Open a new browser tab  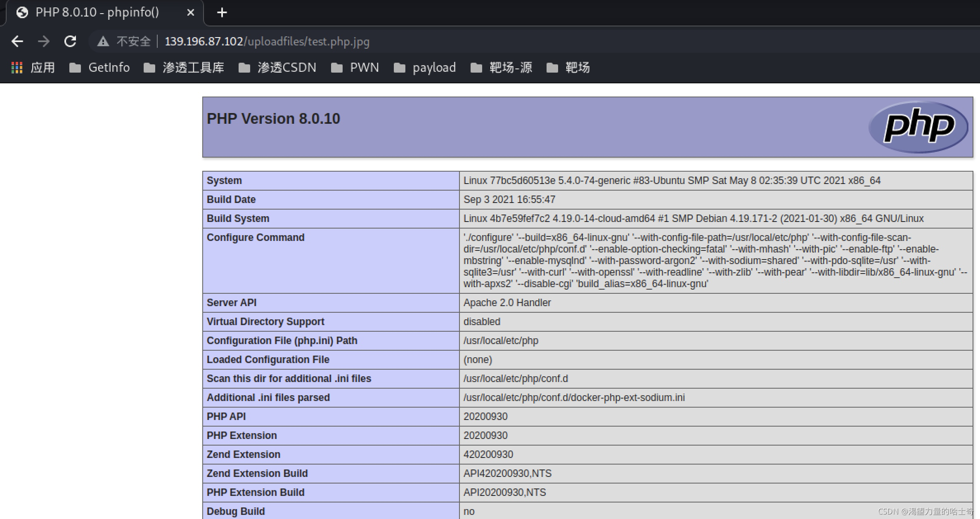222,13
